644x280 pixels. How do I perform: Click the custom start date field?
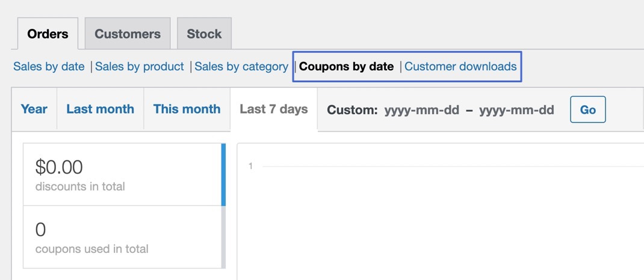pos(421,110)
